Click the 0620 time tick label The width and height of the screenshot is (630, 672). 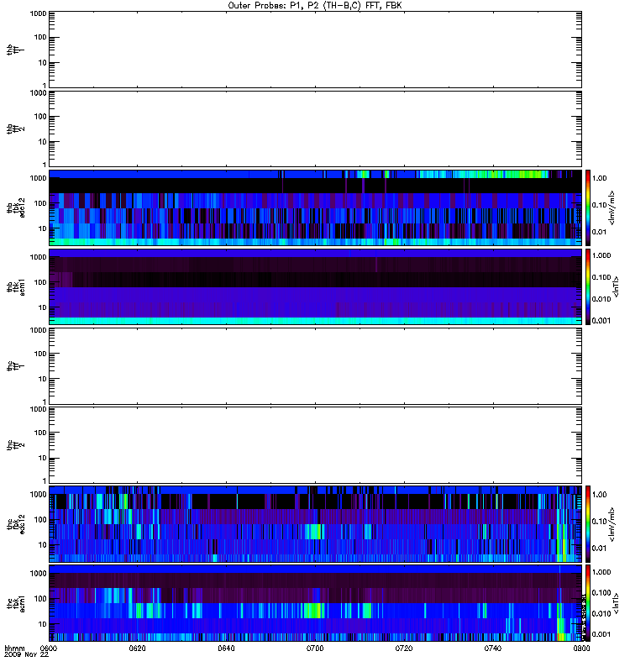tap(137, 648)
